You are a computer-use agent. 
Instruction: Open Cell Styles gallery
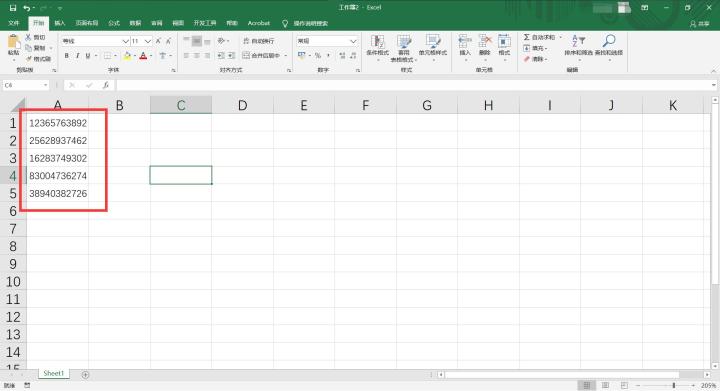[433, 47]
